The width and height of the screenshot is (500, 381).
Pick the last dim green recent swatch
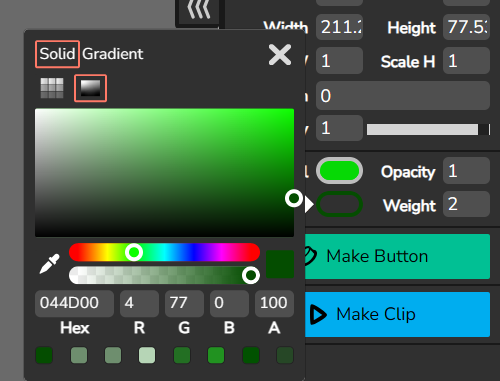click(x=285, y=355)
